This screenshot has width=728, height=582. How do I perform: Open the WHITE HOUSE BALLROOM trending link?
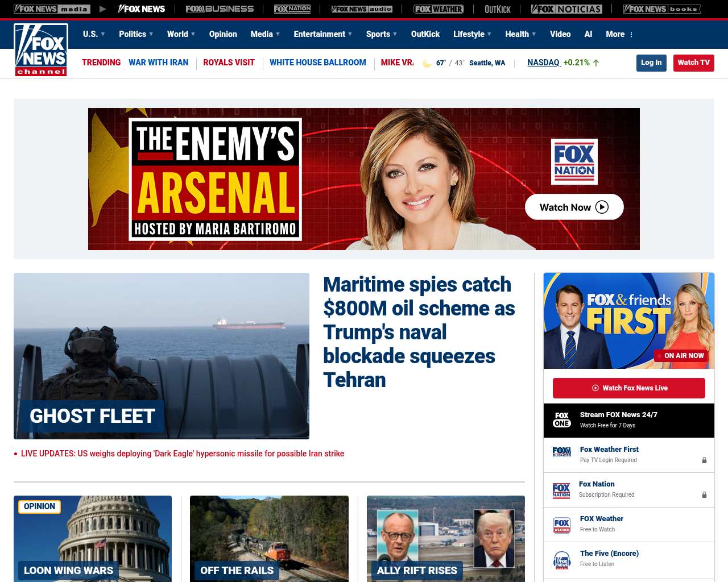[318, 63]
